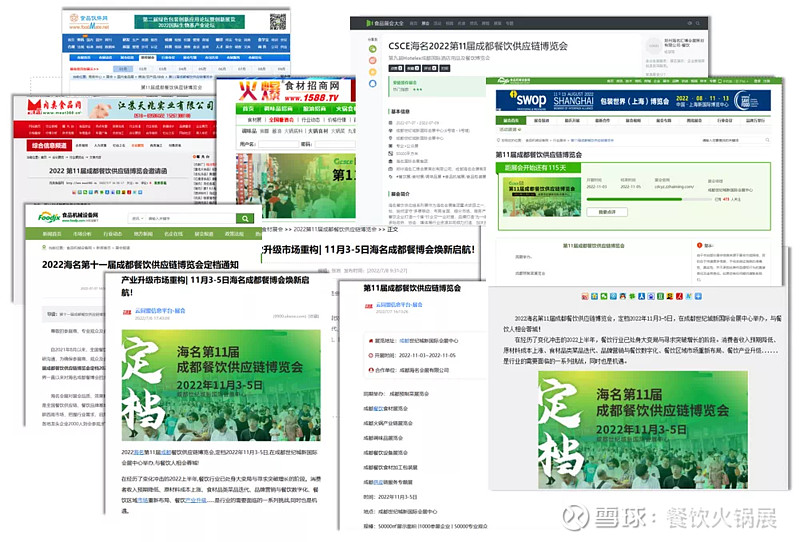Click the 成都餐饮食材展览会 link
Image resolution: width=800 pixels, height=542 pixels.
pos(386,408)
